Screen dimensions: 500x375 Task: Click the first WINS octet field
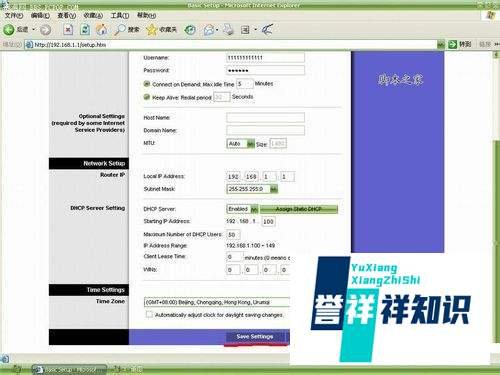point(233,269)
